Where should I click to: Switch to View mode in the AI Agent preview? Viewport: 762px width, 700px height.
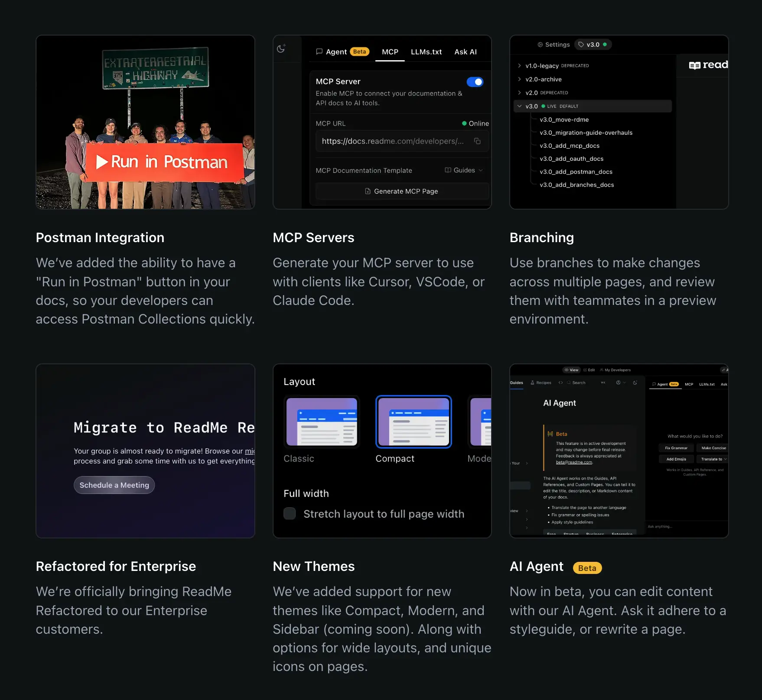tap(572, 370)
